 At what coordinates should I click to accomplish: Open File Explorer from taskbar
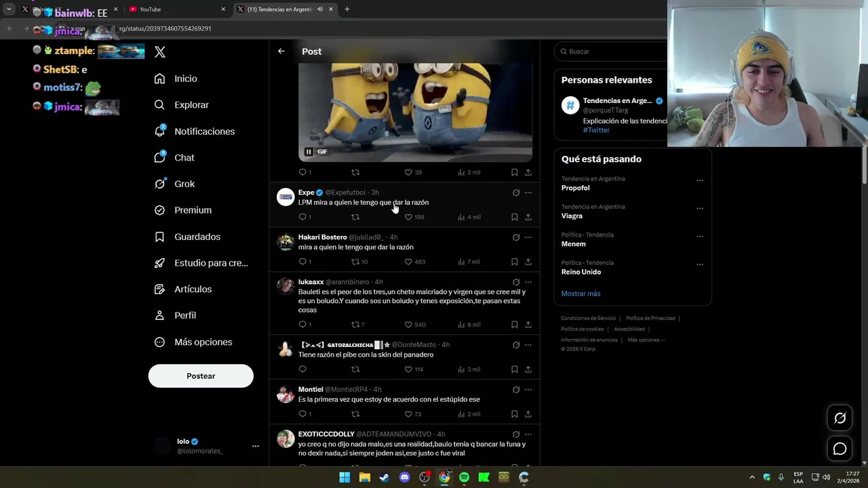tap(365, 477)
